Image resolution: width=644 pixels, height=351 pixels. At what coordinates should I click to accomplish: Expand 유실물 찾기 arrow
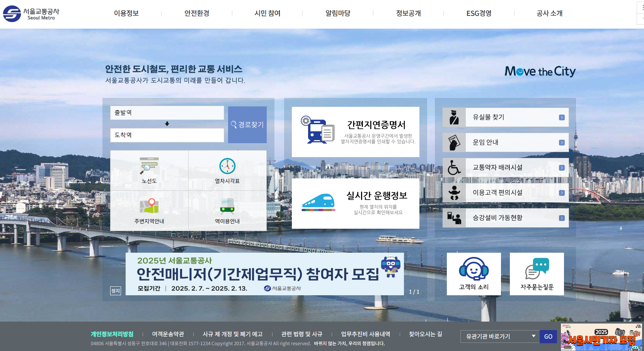coord(562,117)
